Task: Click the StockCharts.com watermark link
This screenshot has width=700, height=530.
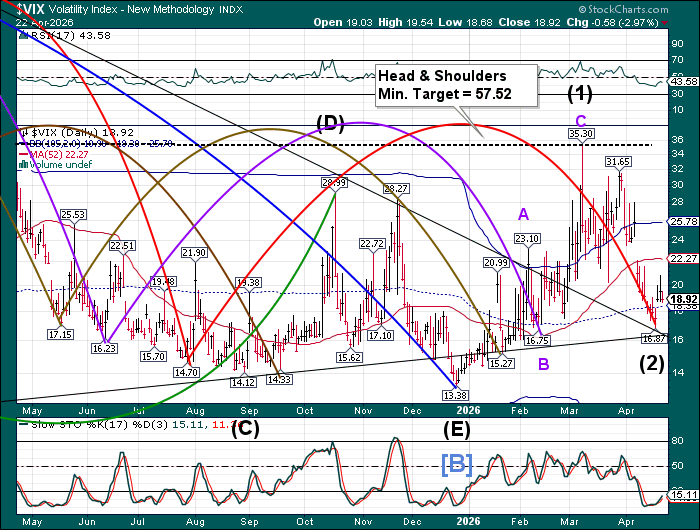Action: coord(631,7)
